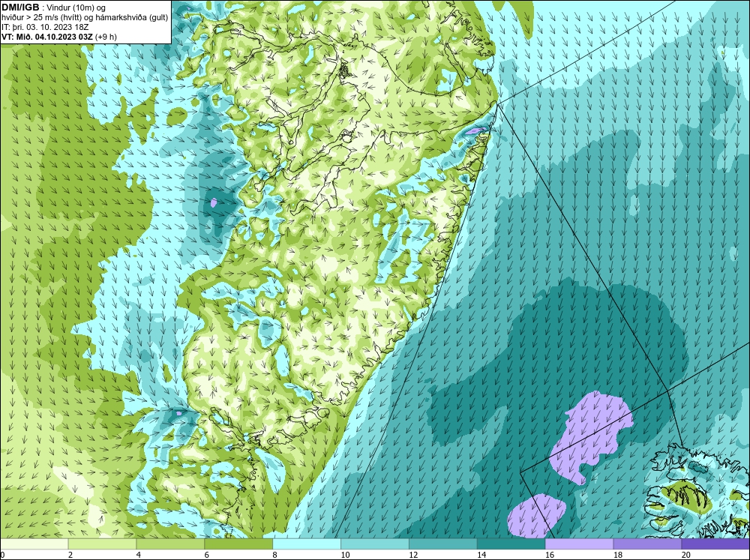Click the legend label "2"
The height and width of the screenshot is (560, 750).
[70, 555]
